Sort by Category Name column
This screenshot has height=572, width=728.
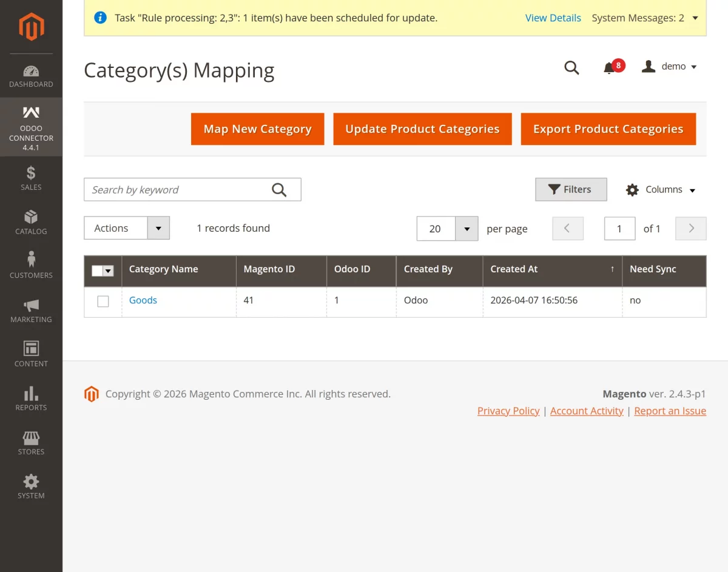click(x=179, y=271)
